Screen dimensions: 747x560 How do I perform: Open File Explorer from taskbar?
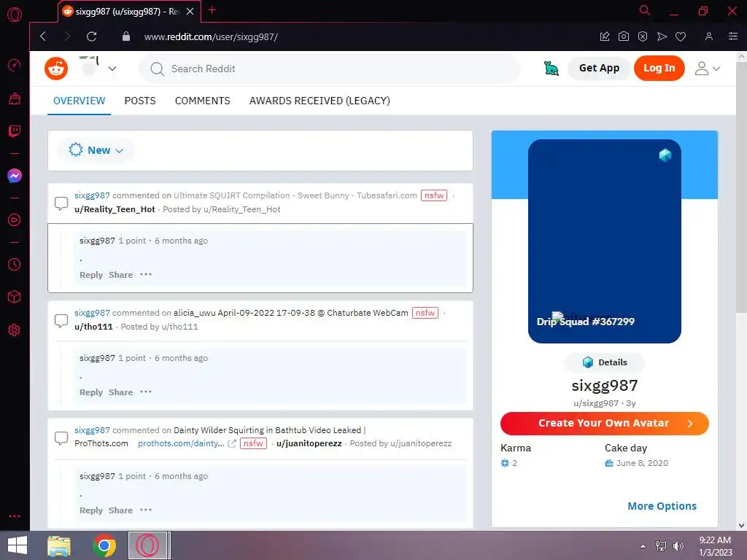pos(59,545)
